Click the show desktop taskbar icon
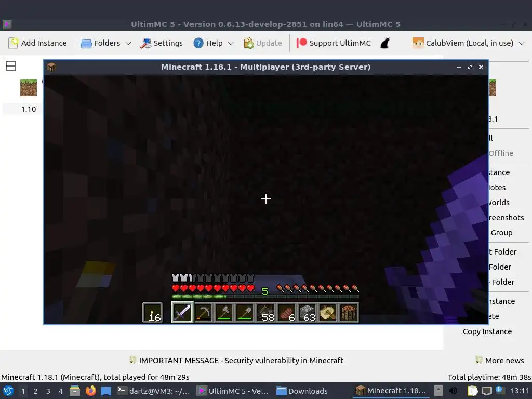The height and width of the screenshot is (399, 532). point(106,391)
